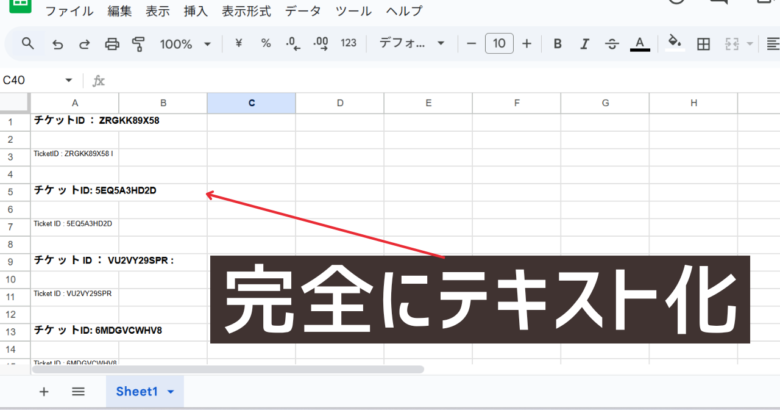Open the text color picker

tap(639, 44)
